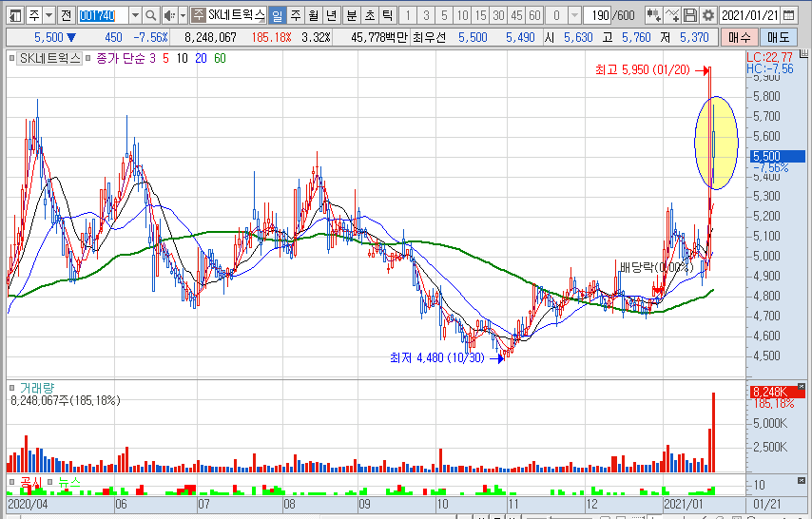Select the 분 minute chart tab
This screenshot has height=519, width=812.
point(351,16)
